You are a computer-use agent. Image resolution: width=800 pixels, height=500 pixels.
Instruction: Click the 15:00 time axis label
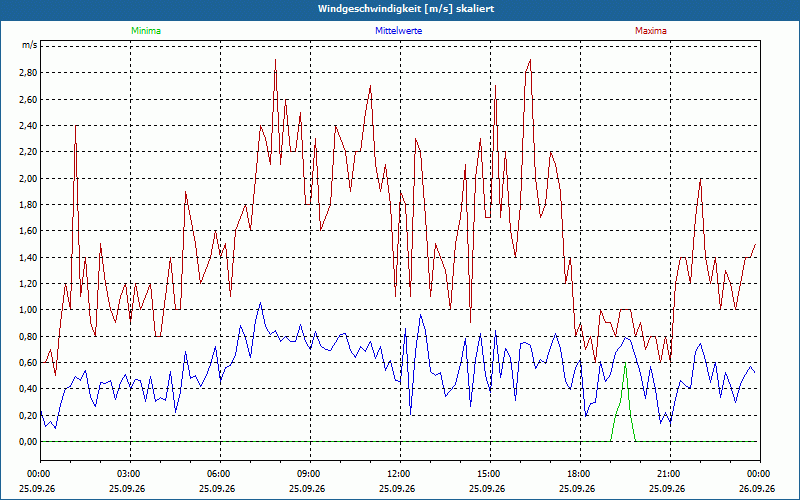490,474
